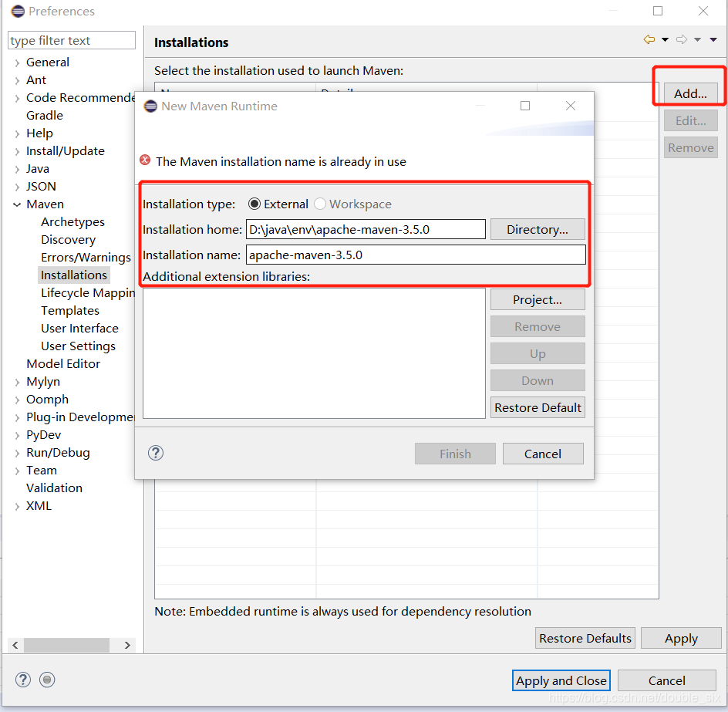This screenshot has width=728, height=712.
Task: Click the preference recording circle icon
Action: pos(47,680)
